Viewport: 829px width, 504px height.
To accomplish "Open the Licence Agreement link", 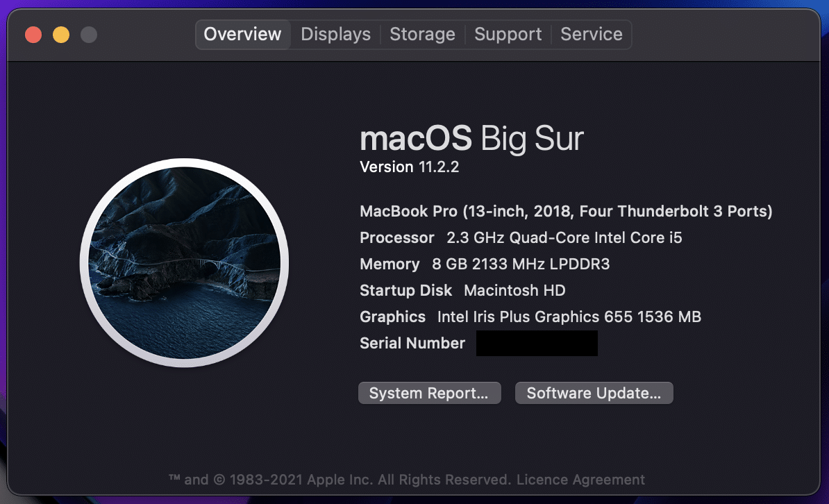I will click(580, 480).
